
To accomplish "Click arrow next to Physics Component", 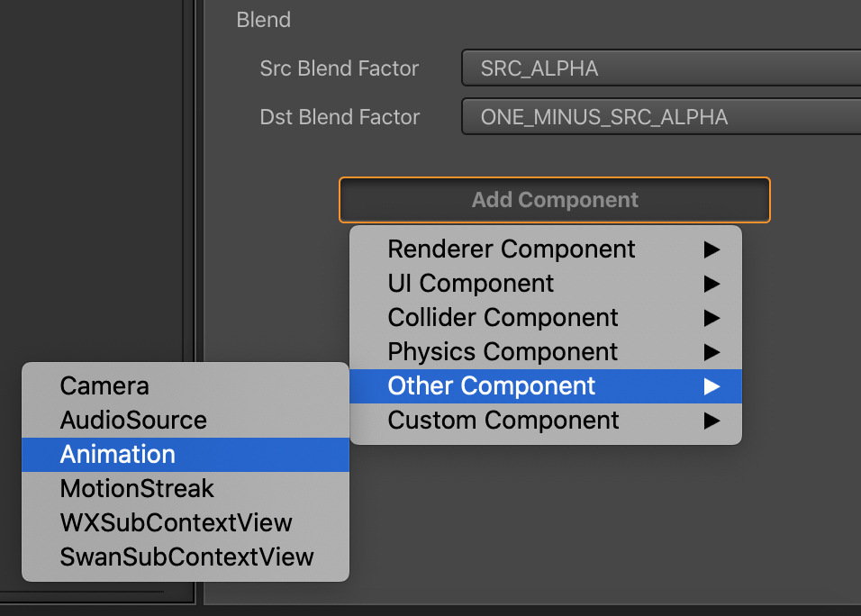I will point(711,352).
